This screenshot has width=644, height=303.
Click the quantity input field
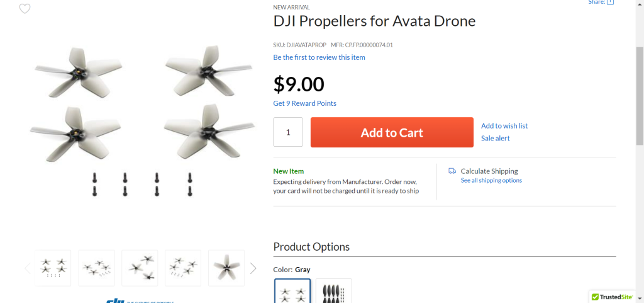coord(288,132)
